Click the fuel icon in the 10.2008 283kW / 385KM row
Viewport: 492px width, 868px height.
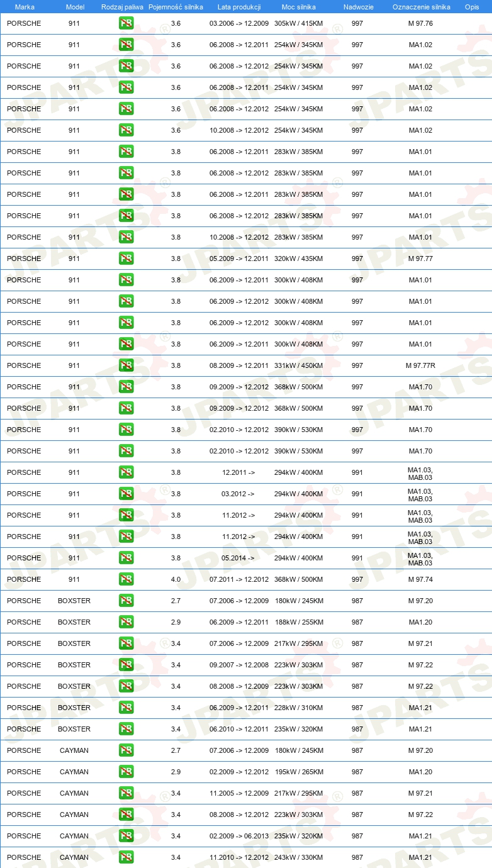click(126, 237)
